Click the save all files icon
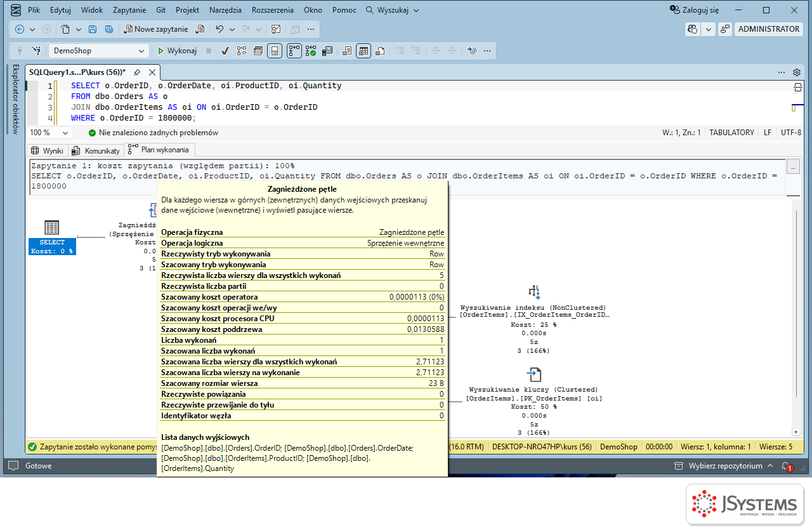Screen dimensions: 812x530 click(109, 29)
